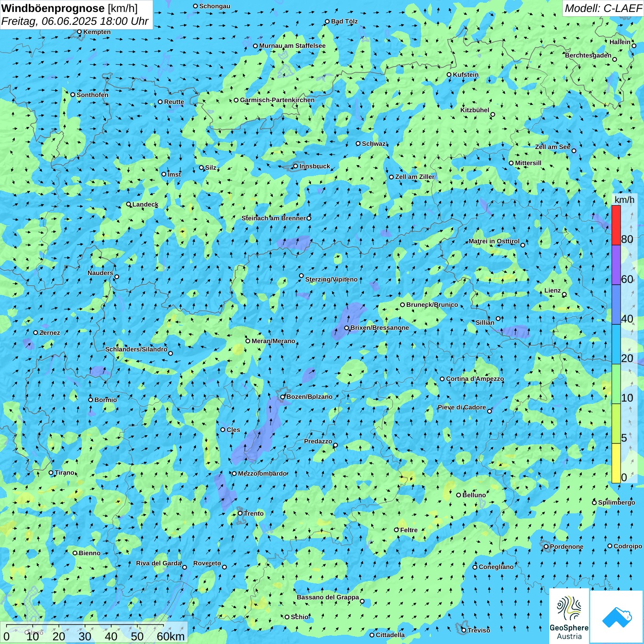Click the km/h legend heading
The height and width of the screenshot is (644, 644).
[624, 200]
